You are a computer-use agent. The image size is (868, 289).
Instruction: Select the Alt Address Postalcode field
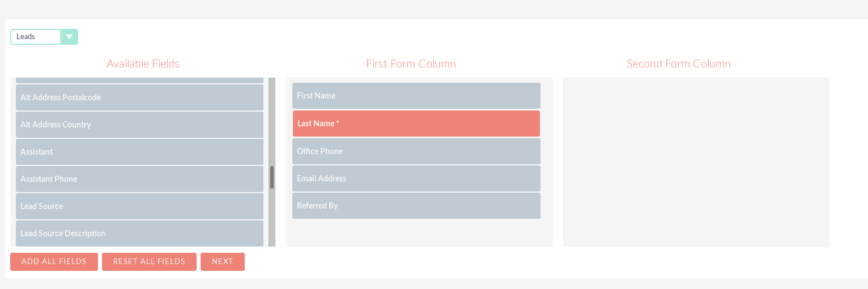(x=139, y=97)
